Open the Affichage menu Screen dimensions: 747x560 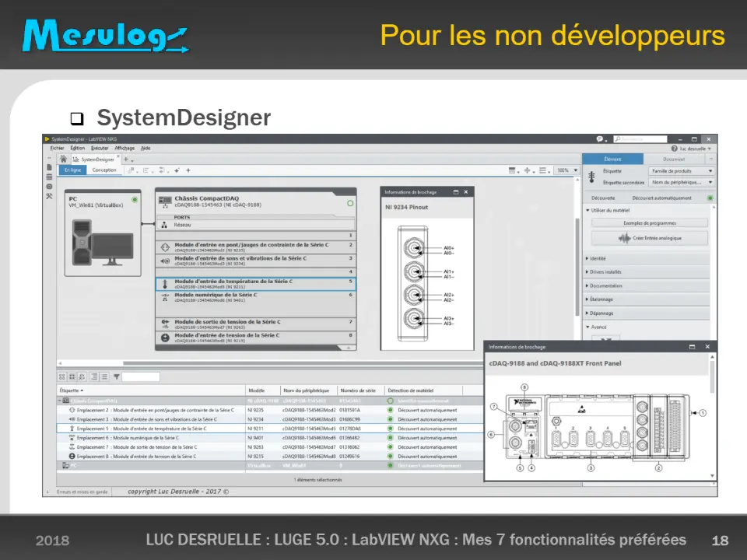point(124,148)
